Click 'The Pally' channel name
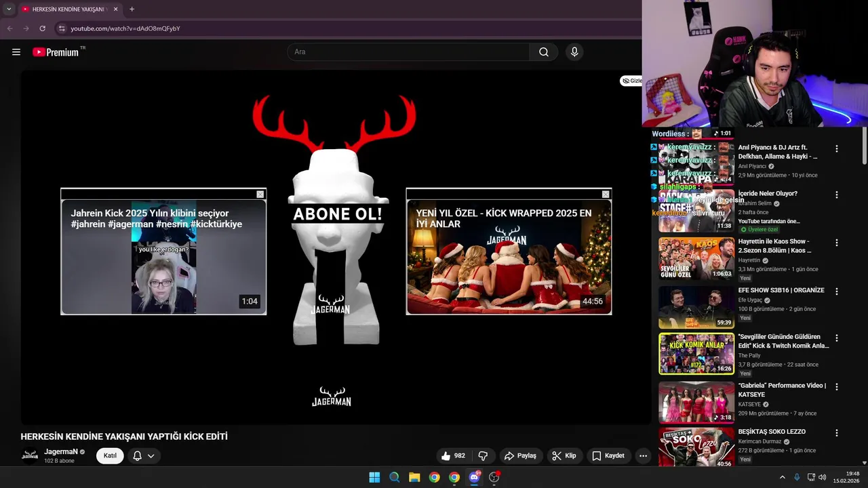 click(x=749, y=356)
